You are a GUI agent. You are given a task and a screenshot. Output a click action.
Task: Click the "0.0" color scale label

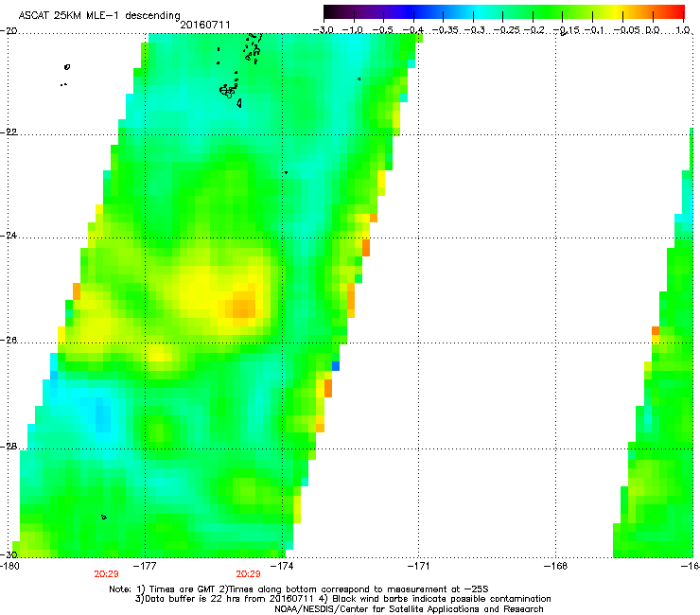[653, 30]
